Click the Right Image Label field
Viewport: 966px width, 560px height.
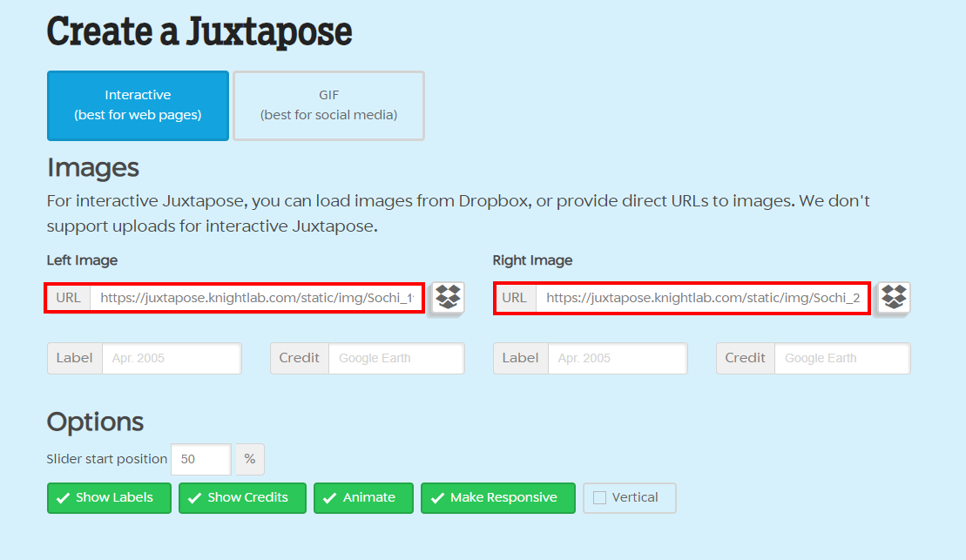(x=617, y=358)
